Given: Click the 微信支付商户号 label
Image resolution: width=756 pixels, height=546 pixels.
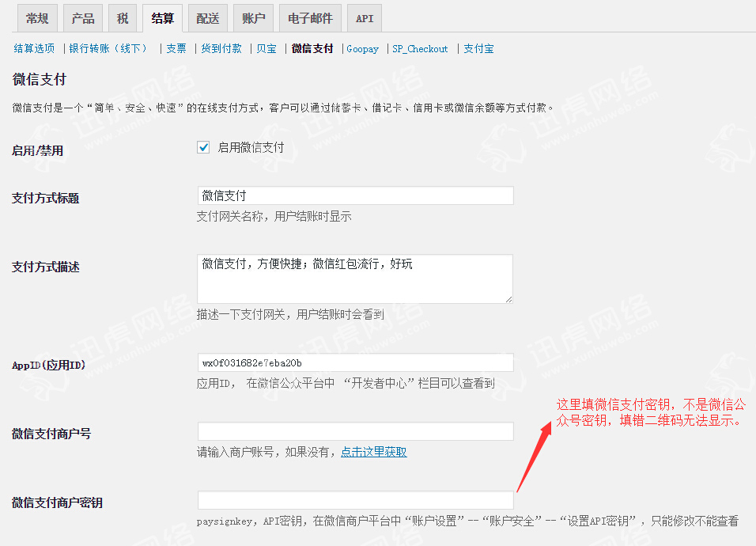Looking at the screenshot, I should (51, 434).
